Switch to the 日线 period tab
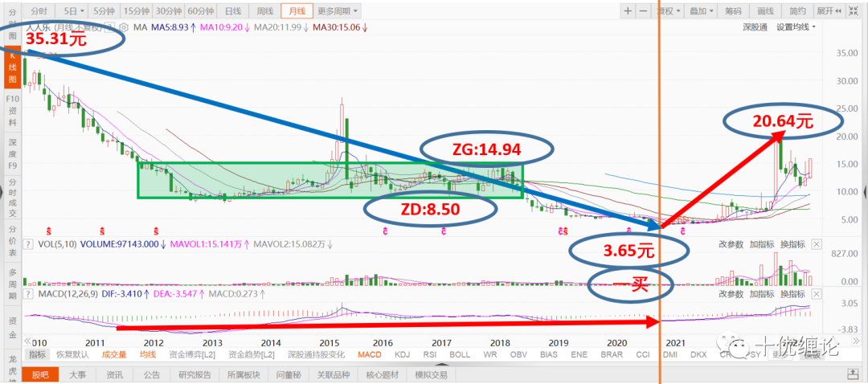The height and width of the screenshot is (384, 868). pos(232,10)
